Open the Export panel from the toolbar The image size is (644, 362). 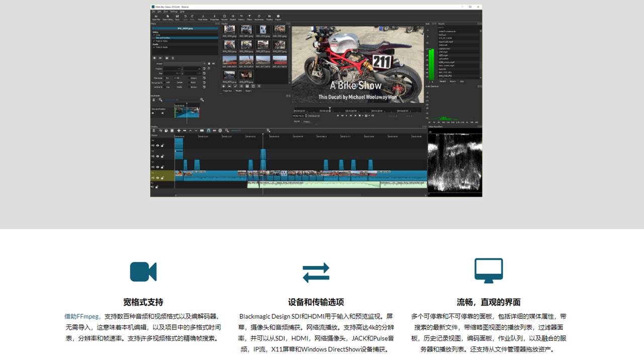278,17
